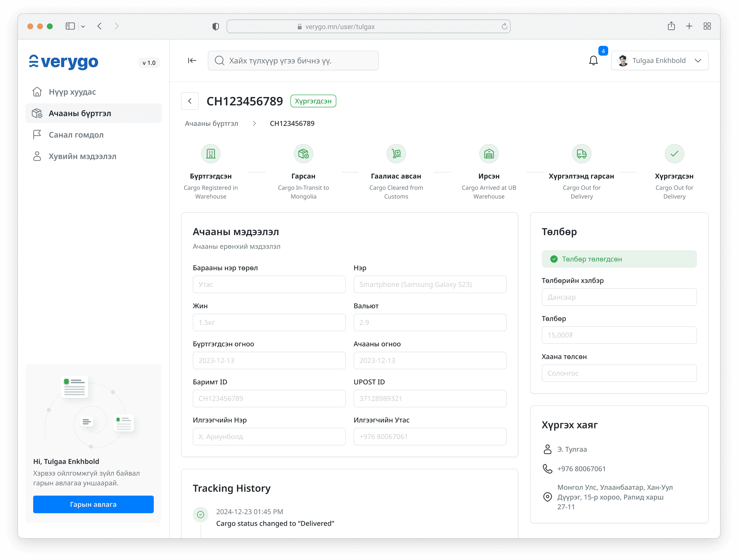Click Safari's share icon
Image resolution: width=738 pixels, height=560 pixels.
tap(671, 26)
